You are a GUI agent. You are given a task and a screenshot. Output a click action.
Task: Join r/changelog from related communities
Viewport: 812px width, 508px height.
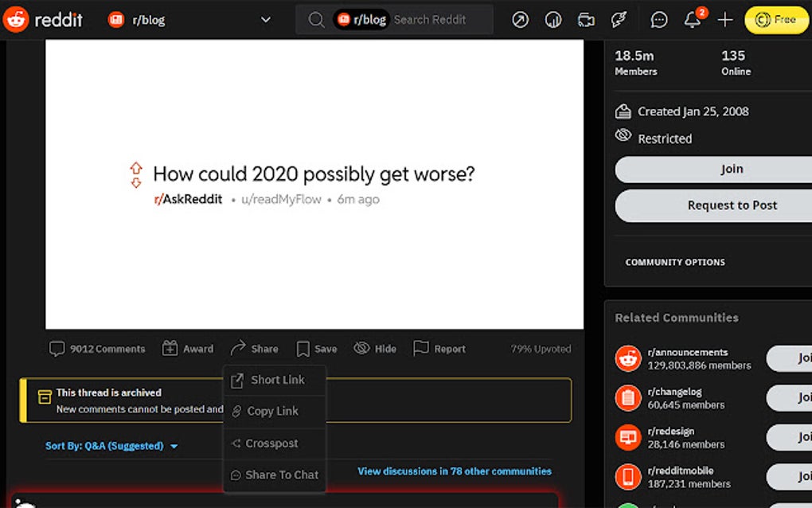[789, 397]
